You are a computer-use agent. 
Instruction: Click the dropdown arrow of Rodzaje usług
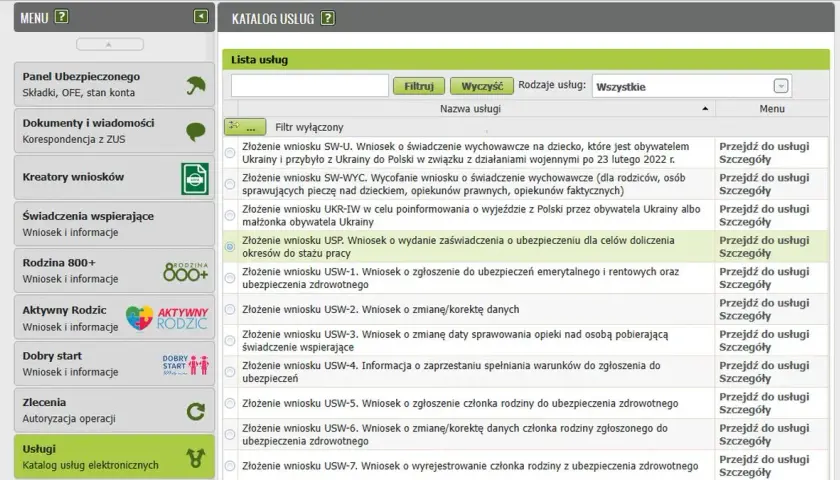[x=781, y=86]
